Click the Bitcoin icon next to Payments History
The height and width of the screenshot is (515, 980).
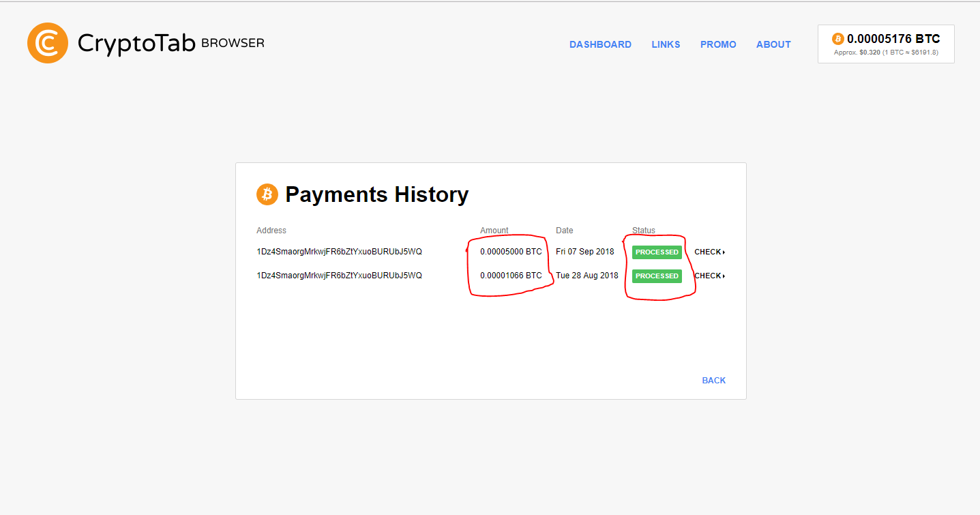click(267, 194)
